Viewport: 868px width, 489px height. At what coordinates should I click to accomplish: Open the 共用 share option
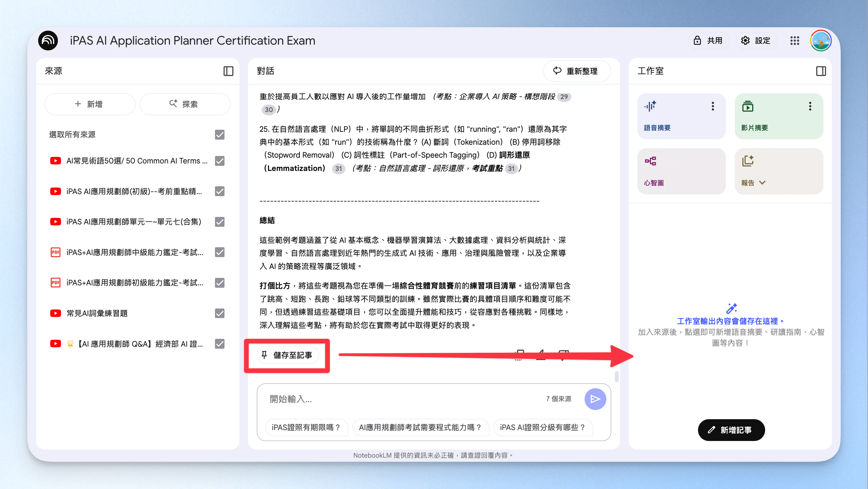[x=709, y=41]
